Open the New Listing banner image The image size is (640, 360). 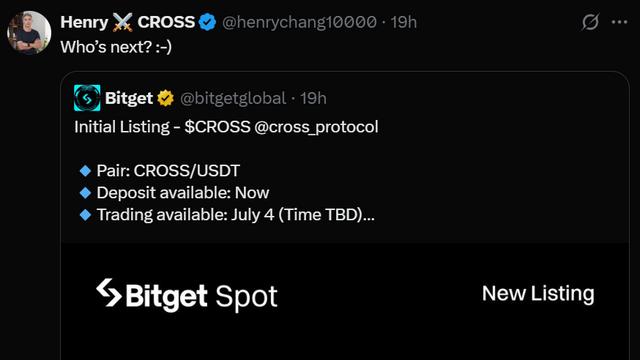click(345, 301)
